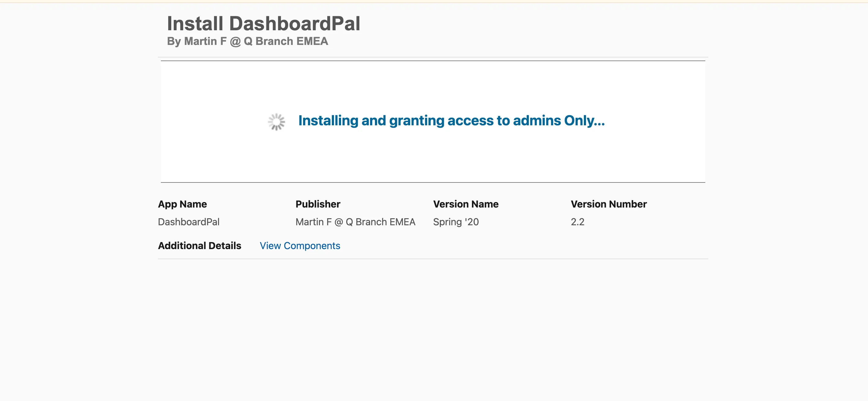The height and width of the screenshot is (401, 868).
Task: Click the Install DashboardPal heading
Action: click(x=264, y=24)
